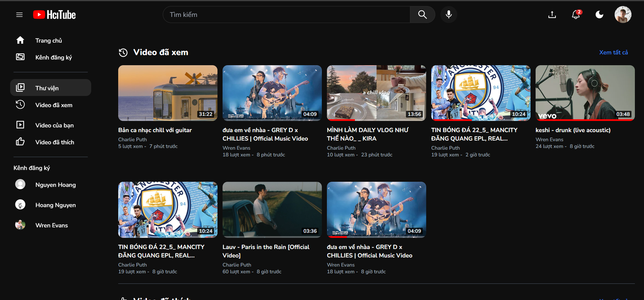644x300 pixels.
Task: Open TIN BÓNG ĐÁ thumbnail, 8 giờ trước
Action: 168,210
